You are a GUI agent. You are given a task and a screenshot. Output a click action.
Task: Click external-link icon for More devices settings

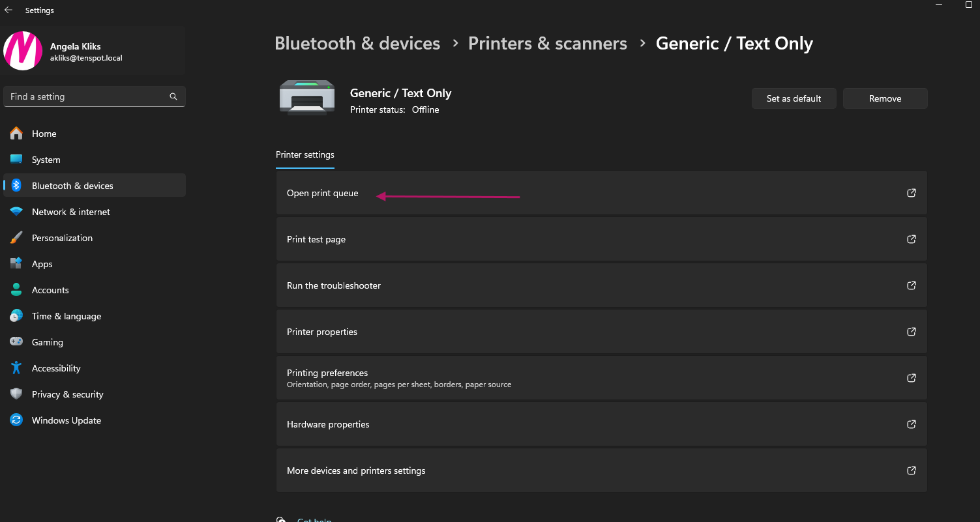(x=912, y=471)
